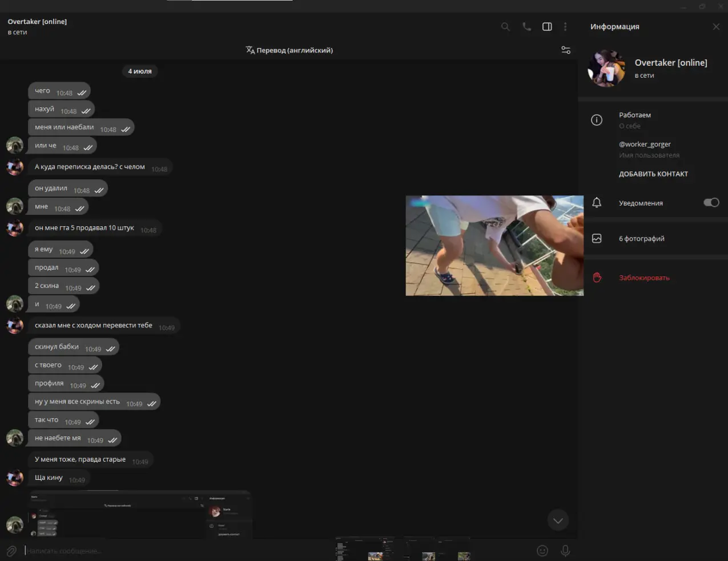728x561 pixels.
Task: Click the microphone voice message icon
Action: [x=565, y=550]
